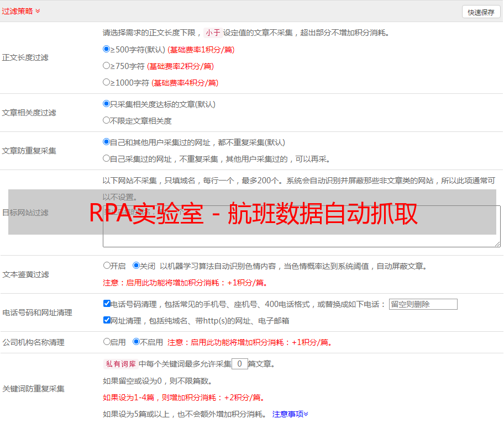Select 不启用 for 公司机构名称清理
Image resolution: width=504 pixels, height=424 pixels.
[x=136, y=342]
